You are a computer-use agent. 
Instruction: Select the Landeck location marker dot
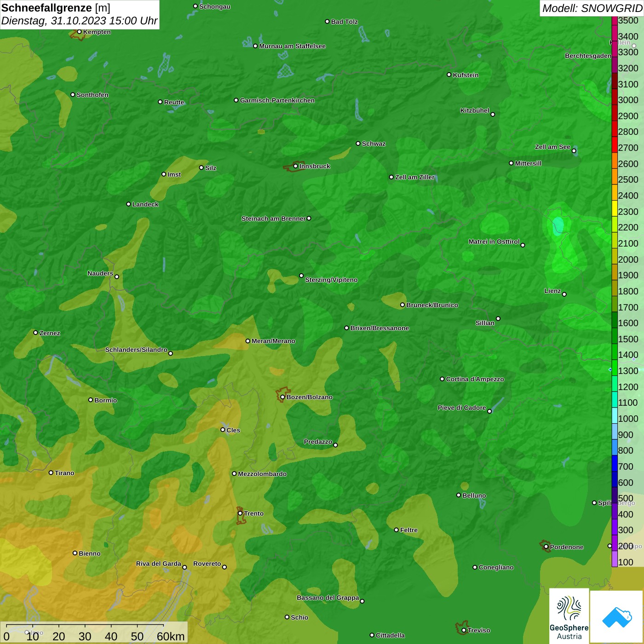[128, 204]
